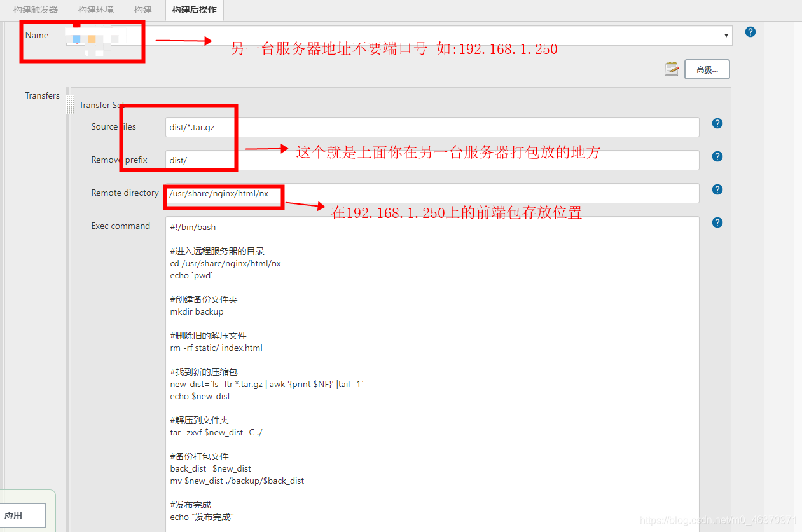Click the line 'tar -zxvf $new_dist -C ./'
The width and height of the screenshot is (802, 532).
pos(216,432)
